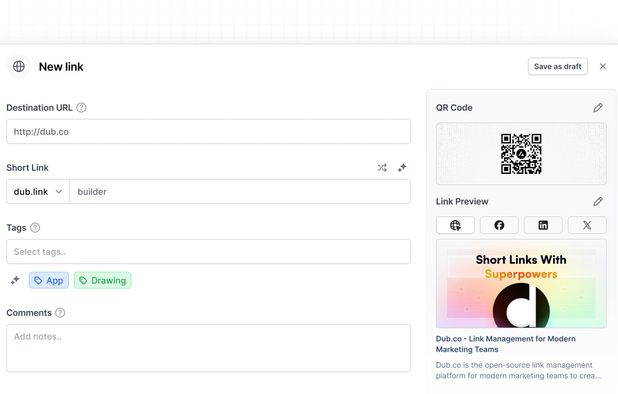Open the Comments help question mark icon

tap(60, 313)
